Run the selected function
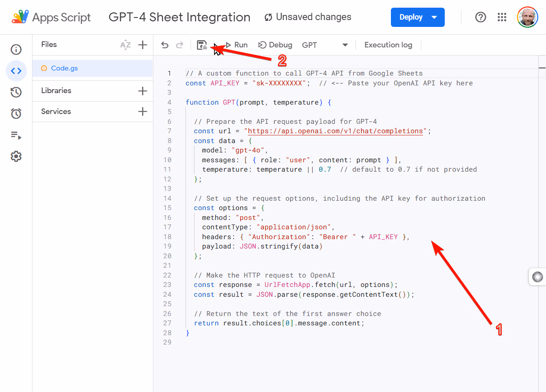The height and width of the screenshot is (392, 546). 236,45
